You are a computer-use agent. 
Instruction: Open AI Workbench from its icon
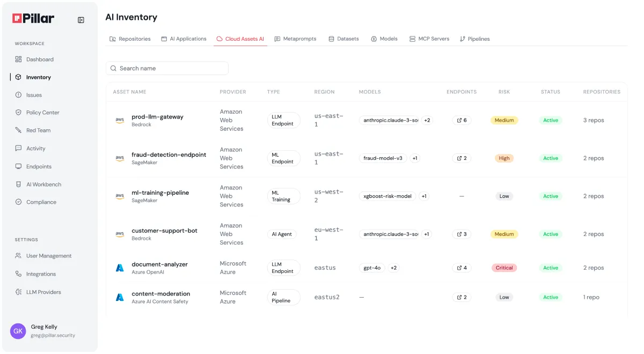(18, 184)
